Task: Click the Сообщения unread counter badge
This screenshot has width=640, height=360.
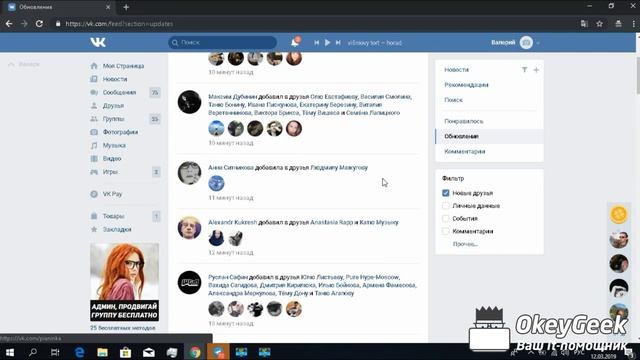Action: coord(155,93)
